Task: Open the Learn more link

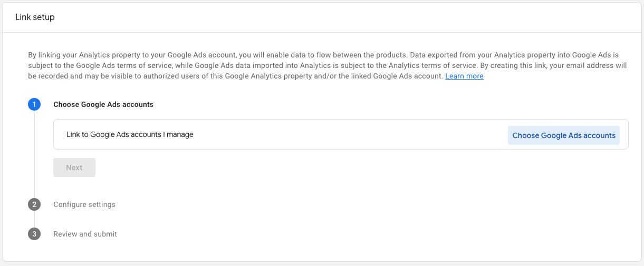Action: [x=464, y=76]
